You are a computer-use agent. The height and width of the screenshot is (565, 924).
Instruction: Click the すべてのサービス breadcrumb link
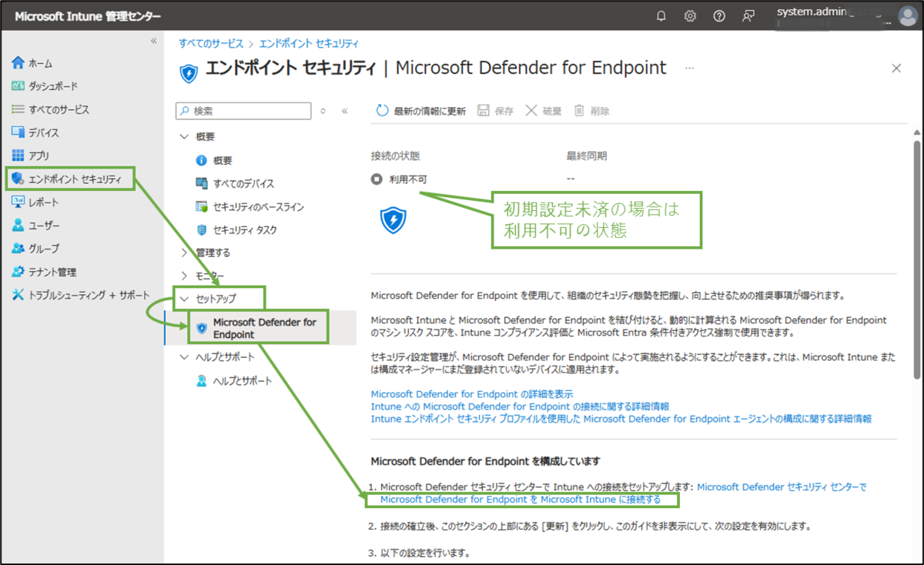tap(211, 44)
